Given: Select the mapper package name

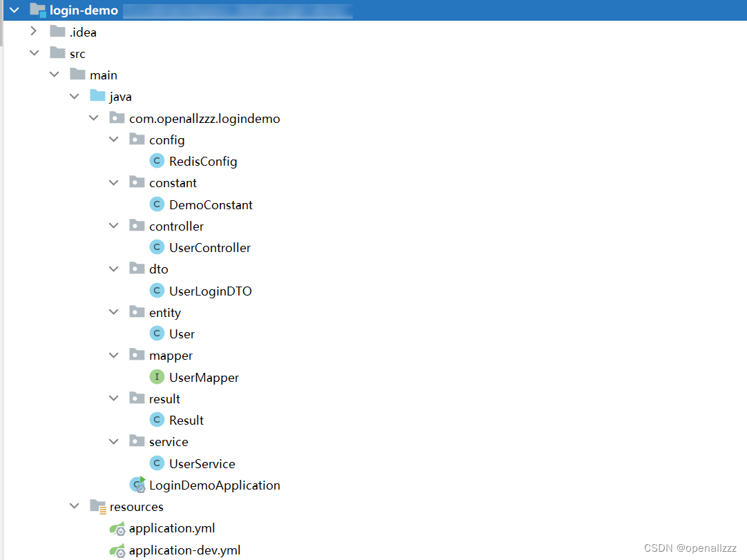Looking at the screenshot, I should [171, 356].
